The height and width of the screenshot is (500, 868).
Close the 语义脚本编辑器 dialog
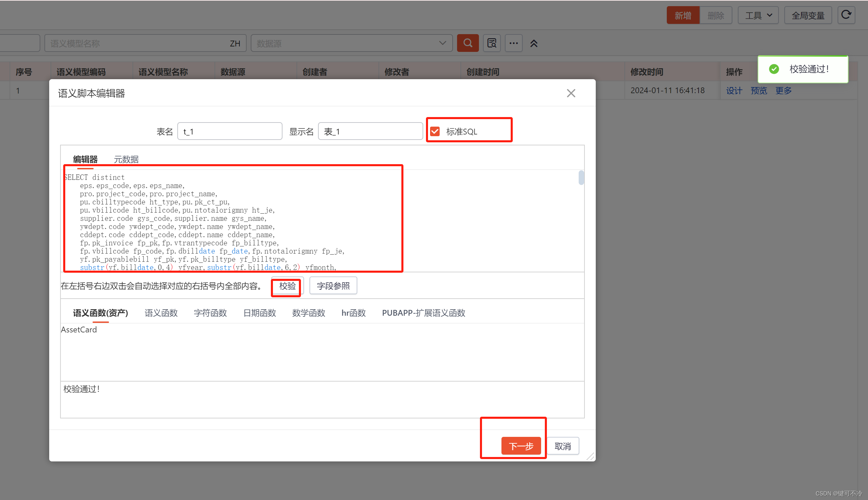(571, 93)
